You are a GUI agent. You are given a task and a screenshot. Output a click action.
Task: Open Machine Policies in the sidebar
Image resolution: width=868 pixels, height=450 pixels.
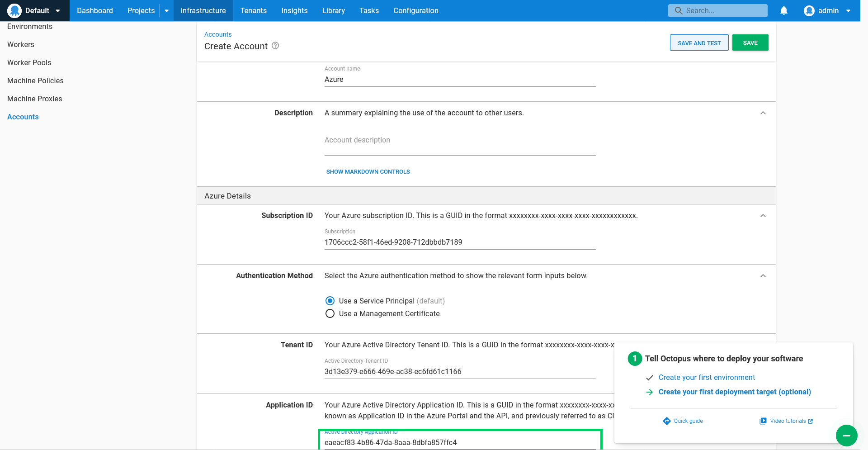(x=35, y=81)
